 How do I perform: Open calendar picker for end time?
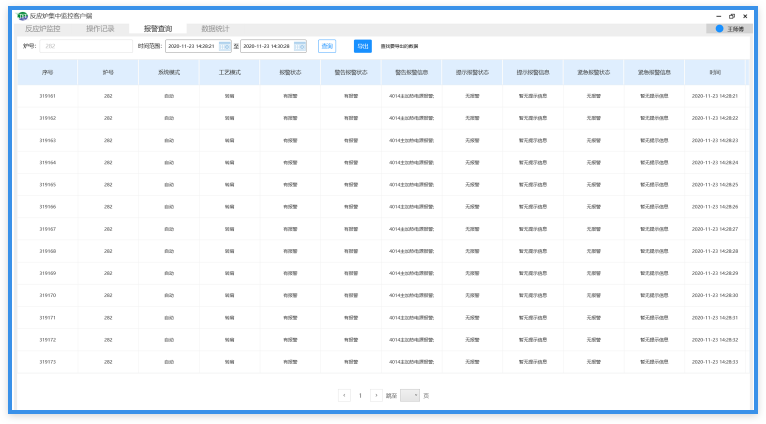(300, 46)
